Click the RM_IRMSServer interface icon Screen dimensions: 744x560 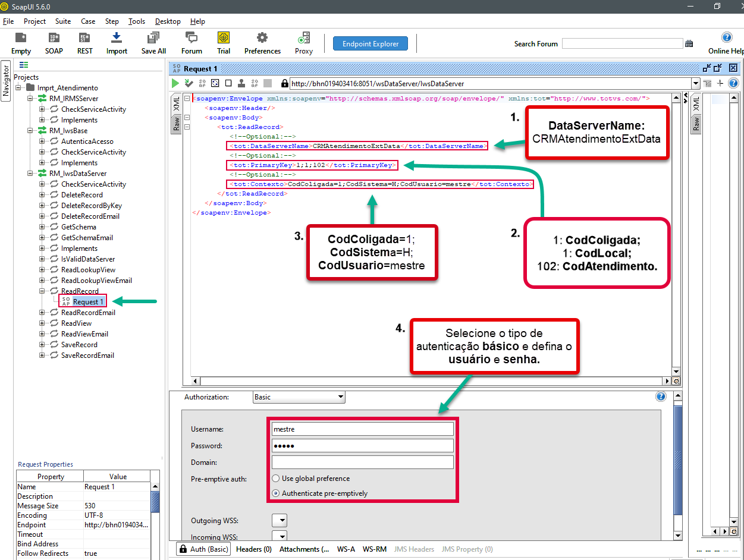pos(42,98)
